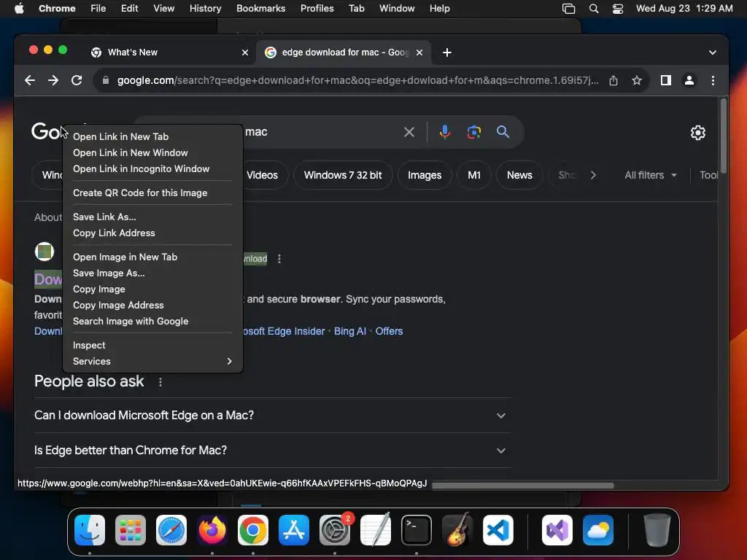Reload the current Google search page

(x=76, y=80)
